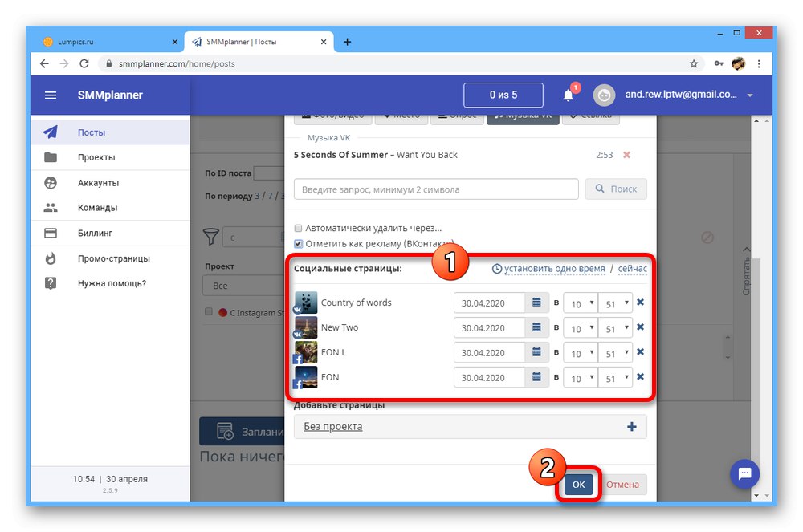Confirm with the OK button
Image resolution: width=803 pixels, height=532 pixels.
[x=579, y=485]
